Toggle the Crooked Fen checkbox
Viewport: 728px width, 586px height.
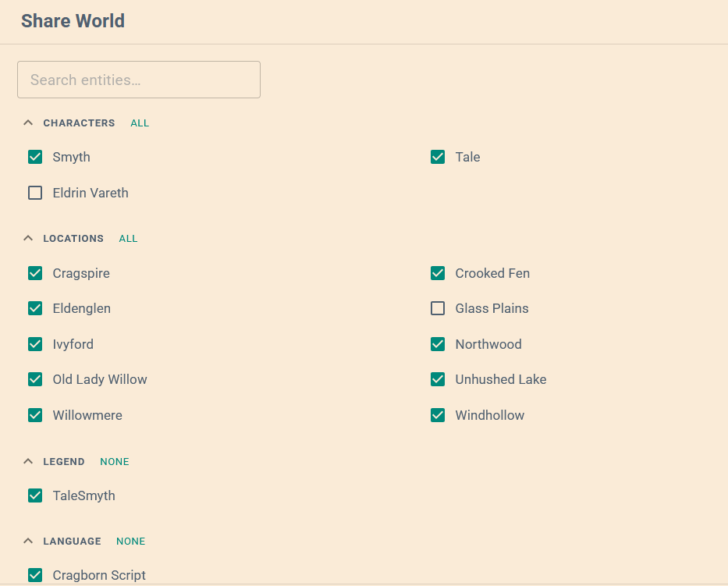point(438,273)
